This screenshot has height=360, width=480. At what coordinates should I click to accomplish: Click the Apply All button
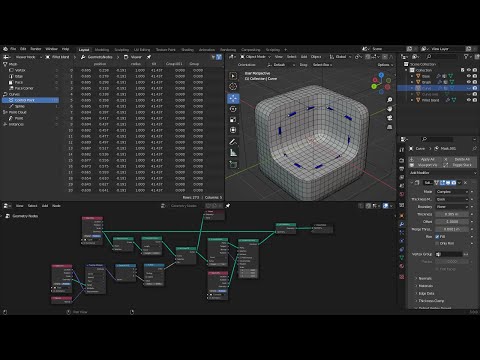[x=424, y=159]
